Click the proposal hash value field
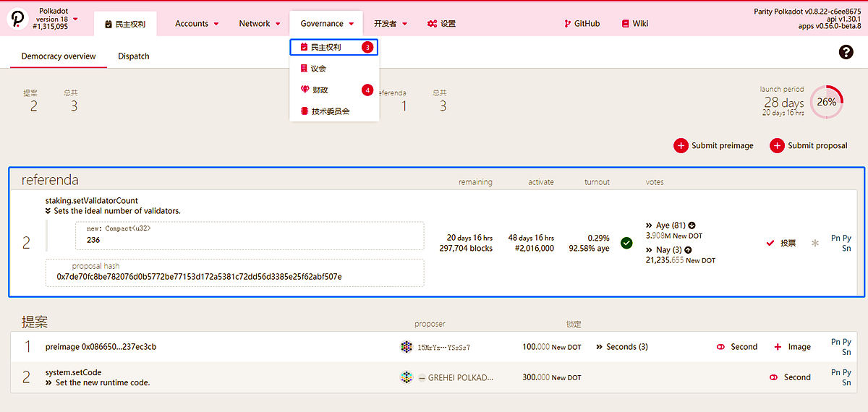Image resolution: width=868 pixels, height=412 pixels. [x=235, y=272]
